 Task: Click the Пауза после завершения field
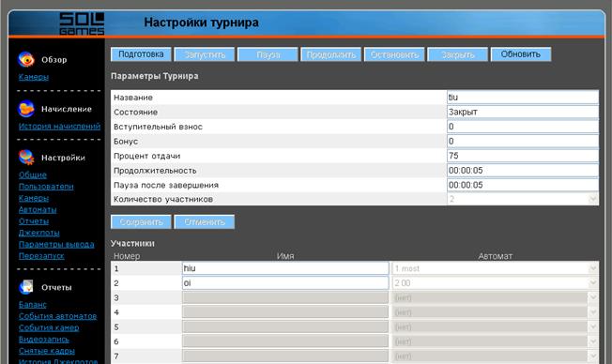(x=523, y=185)
